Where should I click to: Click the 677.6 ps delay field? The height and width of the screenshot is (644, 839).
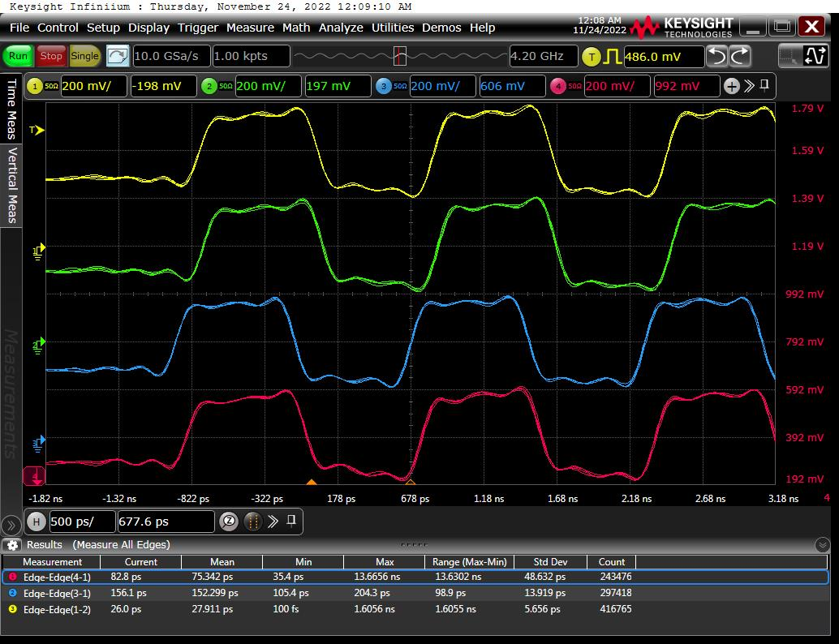166,522
